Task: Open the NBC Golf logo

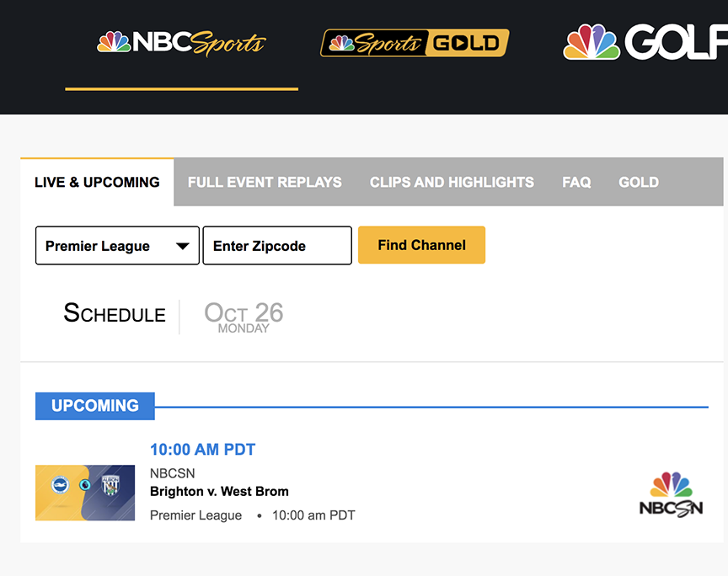Action: (645, 42)
